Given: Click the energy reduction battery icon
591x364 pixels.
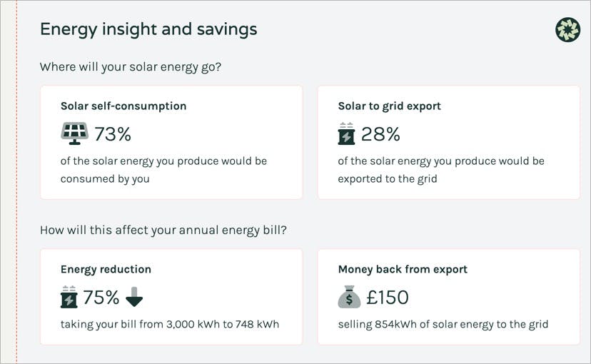Looking at the screenshot, I should (x=69, y=297).
